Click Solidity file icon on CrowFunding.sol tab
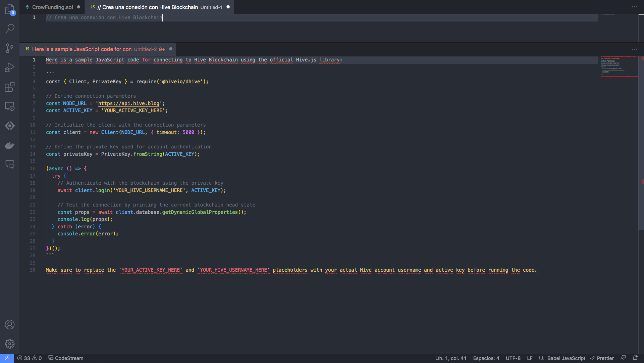The height and width of the screenshot is (363, 644). [27, 7]
